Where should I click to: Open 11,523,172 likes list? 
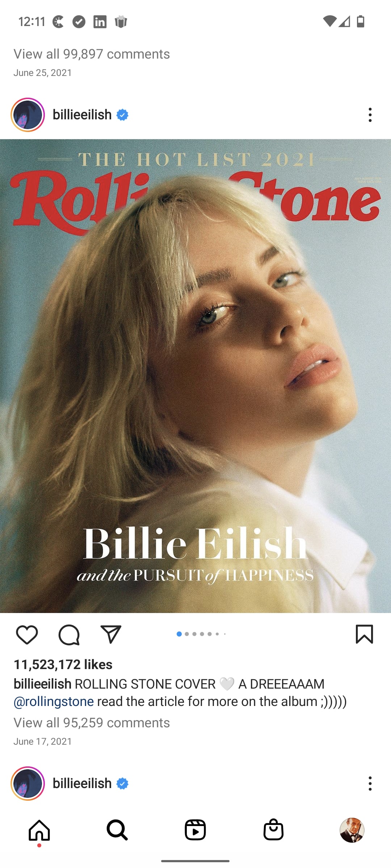(63, 664)
